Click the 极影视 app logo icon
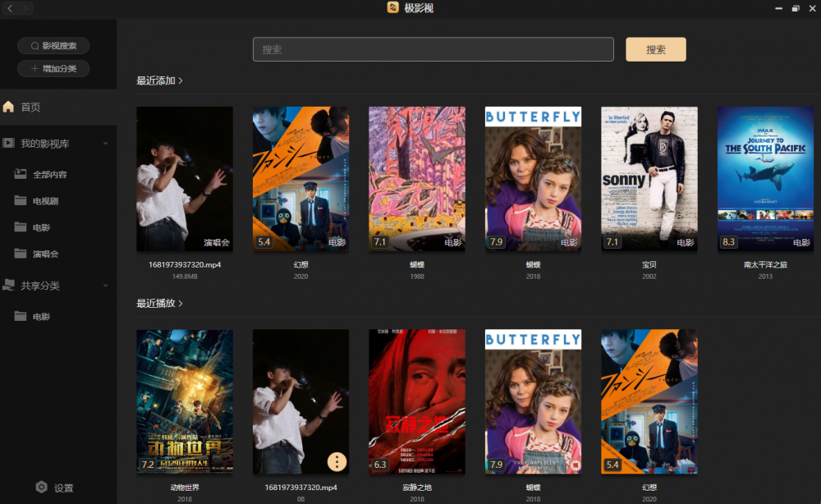 tap(392, 7)
